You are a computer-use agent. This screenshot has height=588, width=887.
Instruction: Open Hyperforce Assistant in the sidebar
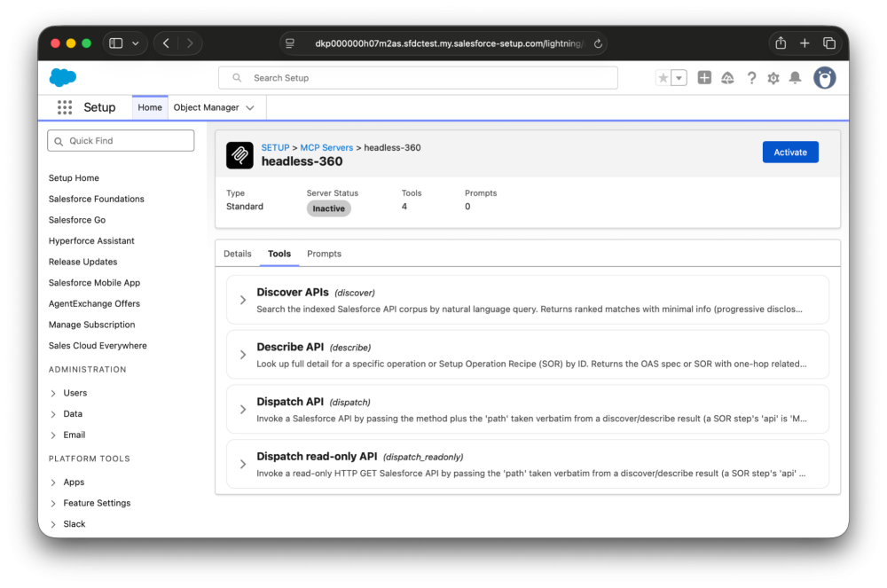point(91,241)
